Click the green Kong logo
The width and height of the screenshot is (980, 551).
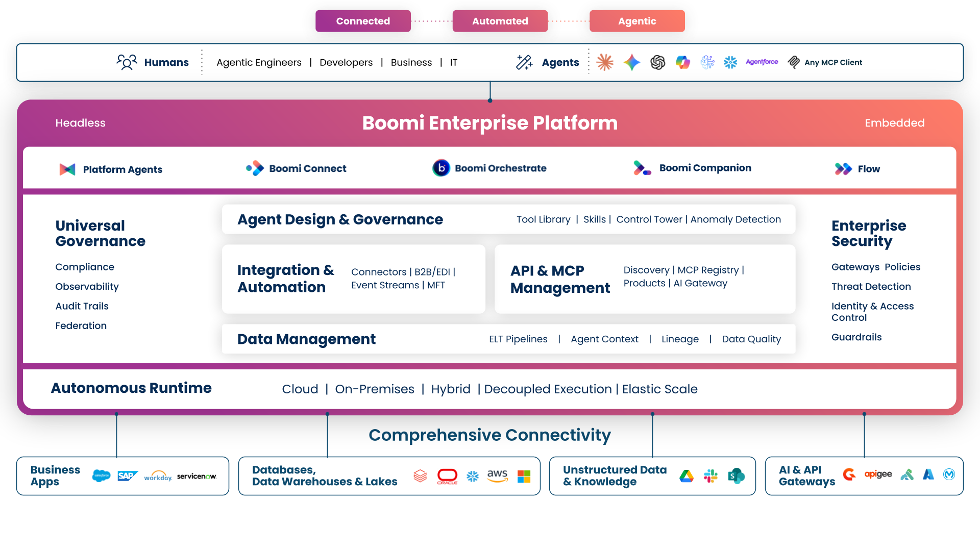pyautogui.click(x=907, y=475)
